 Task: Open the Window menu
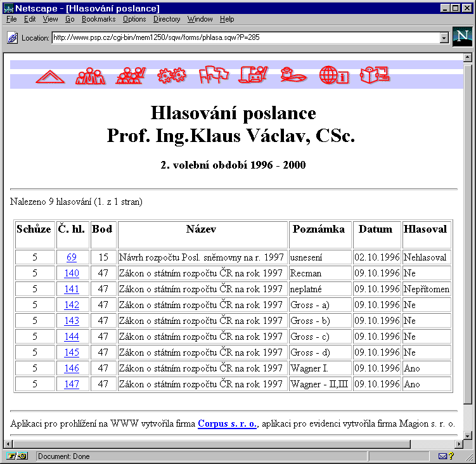tap(200, 19)
